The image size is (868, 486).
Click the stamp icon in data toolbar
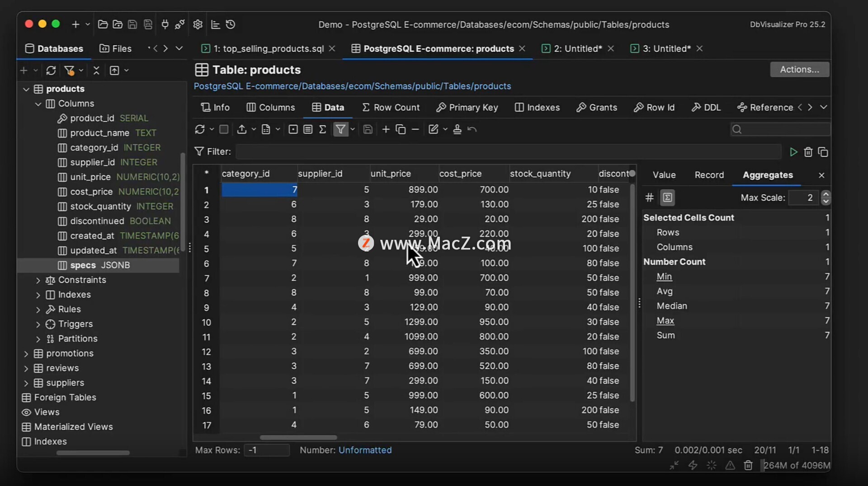point(457,129)
